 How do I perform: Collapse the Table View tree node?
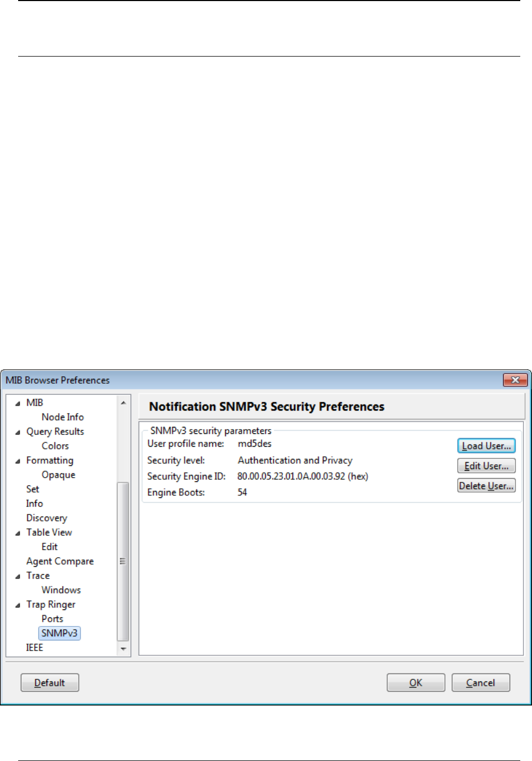18,533
